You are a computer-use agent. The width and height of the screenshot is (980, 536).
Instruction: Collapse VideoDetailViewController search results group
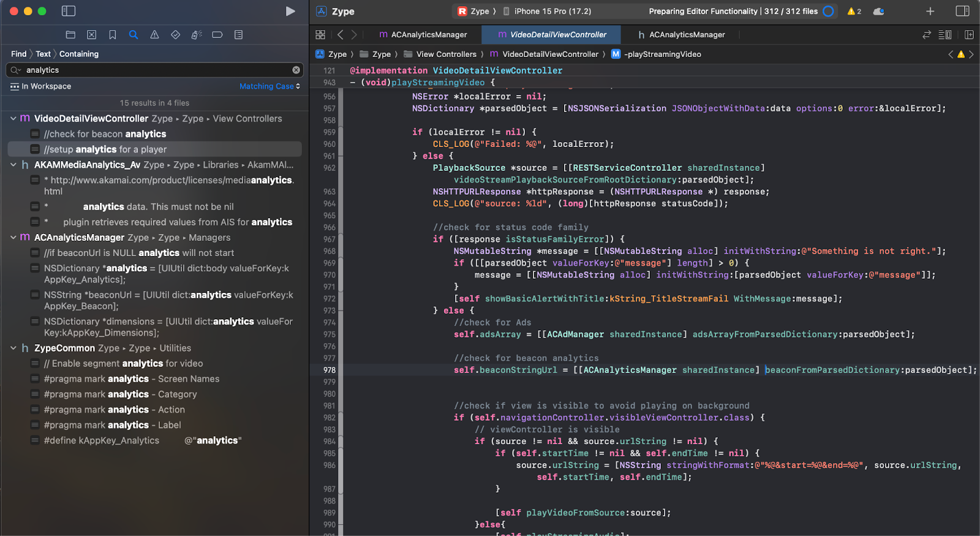click(x=13, y=118)
